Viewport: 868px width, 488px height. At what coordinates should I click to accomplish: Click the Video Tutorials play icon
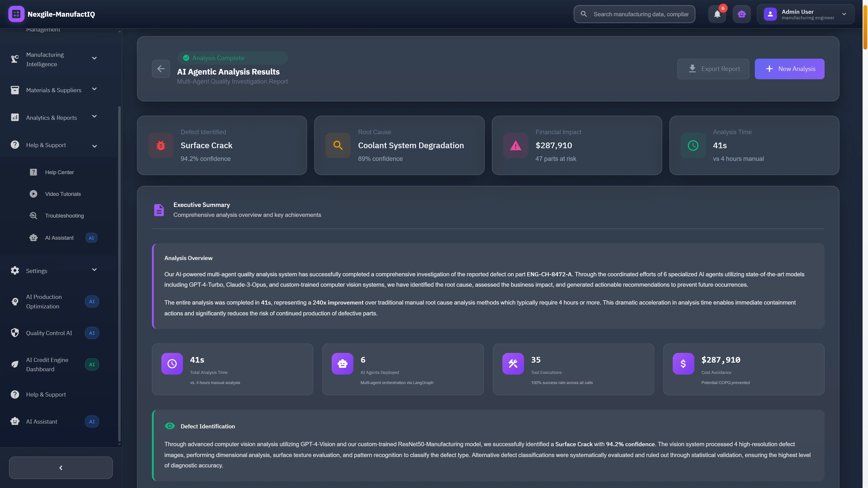click(33, 194)
